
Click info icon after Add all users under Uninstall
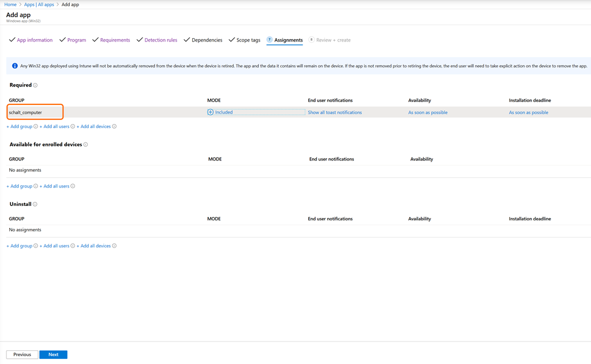click(x=73, y=246)
